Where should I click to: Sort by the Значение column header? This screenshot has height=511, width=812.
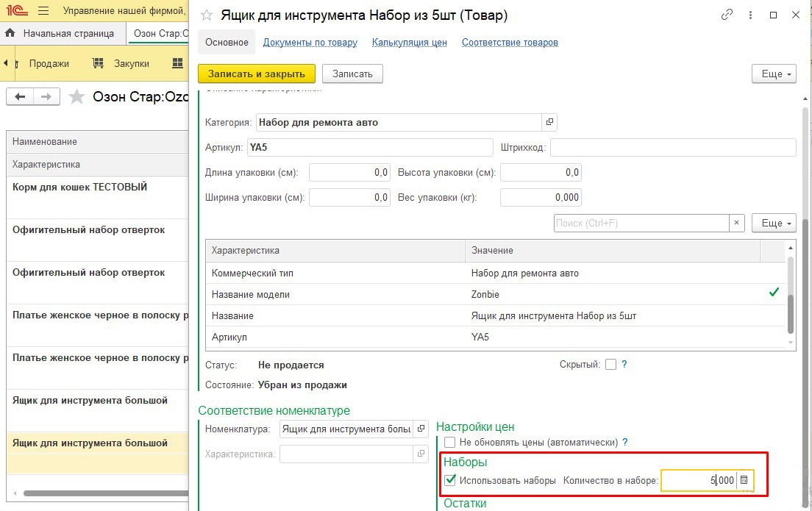[612, 251]
